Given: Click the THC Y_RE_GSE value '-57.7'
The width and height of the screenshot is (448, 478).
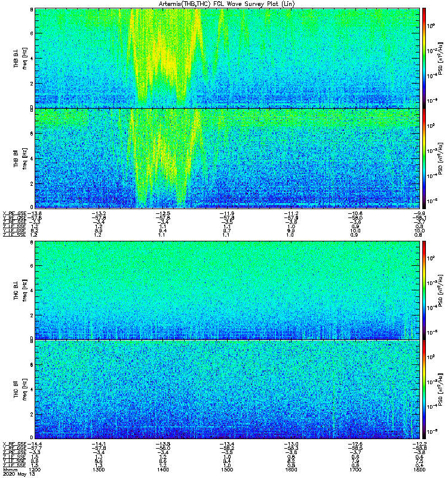Looking at the screenshot, I should pyautogui.click(x=35, y=448).
